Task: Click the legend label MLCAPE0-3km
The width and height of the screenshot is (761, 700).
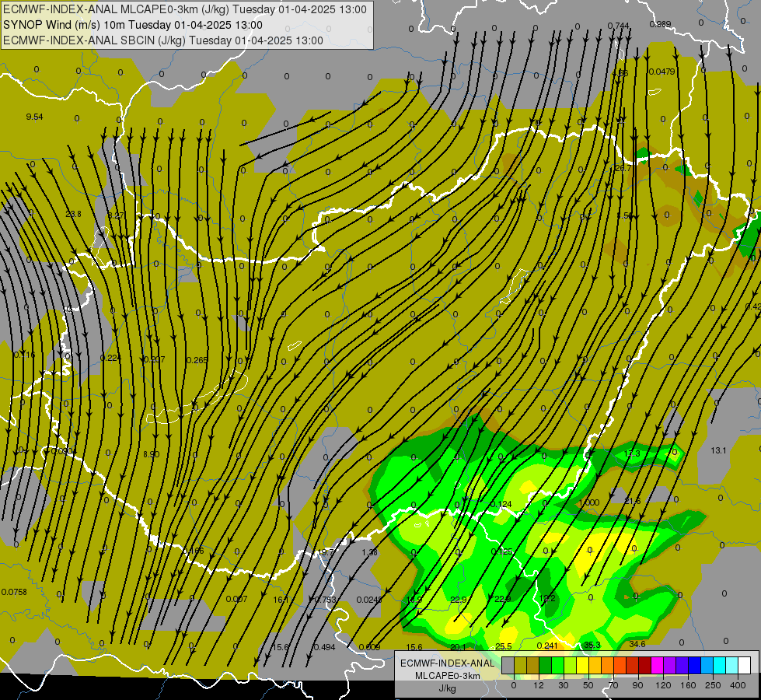Action: click(447, 676)
